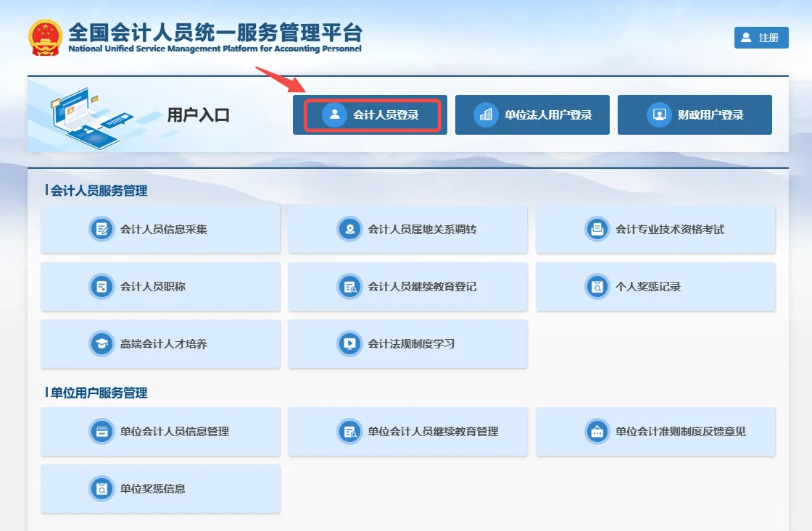Click the 个人奖惩记录 icon
812x531 pixels.
(x=597, y=286)
